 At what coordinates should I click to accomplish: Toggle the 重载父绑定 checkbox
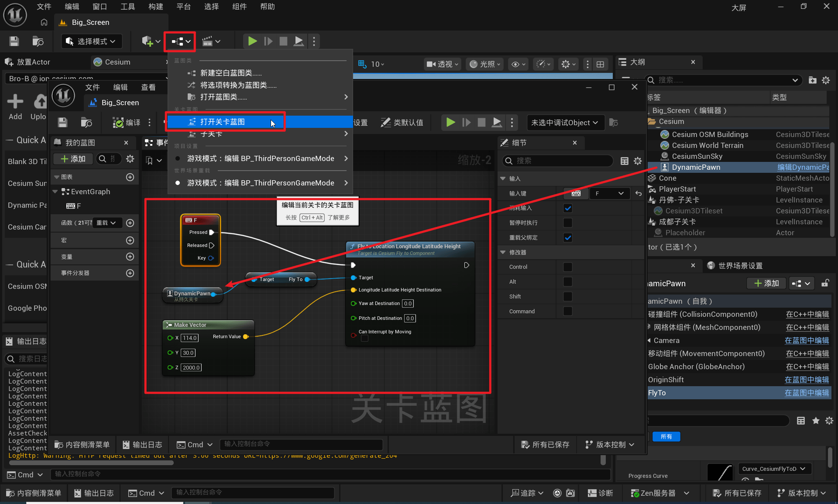point(568,238)
